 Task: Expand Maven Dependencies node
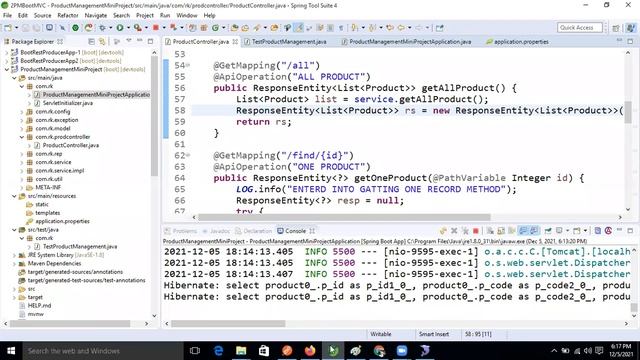(14, 263)
